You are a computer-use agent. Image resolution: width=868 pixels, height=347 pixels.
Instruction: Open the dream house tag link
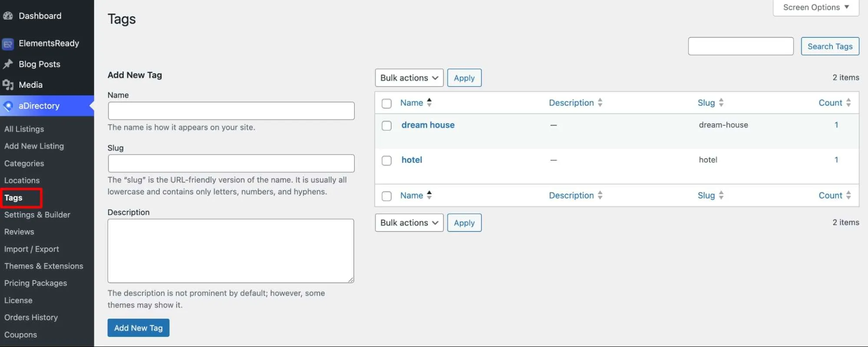(x=428, y=125)
